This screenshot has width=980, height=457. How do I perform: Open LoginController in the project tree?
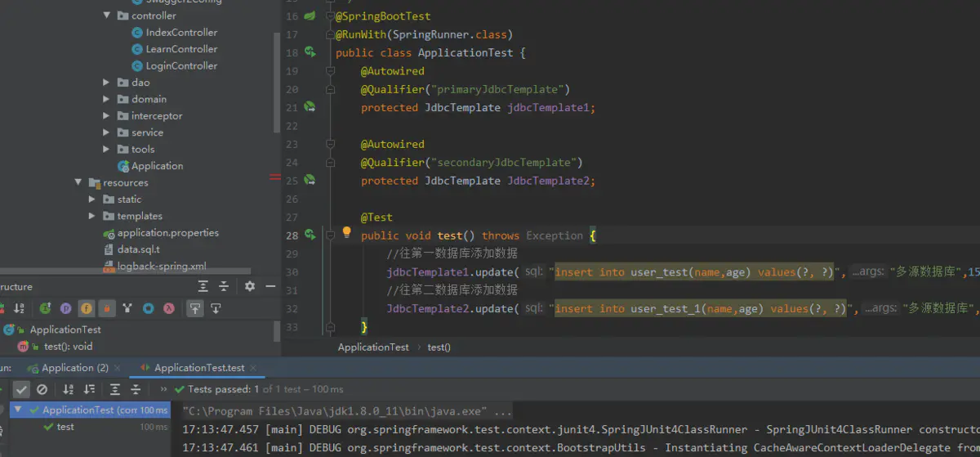coord(181,65)
